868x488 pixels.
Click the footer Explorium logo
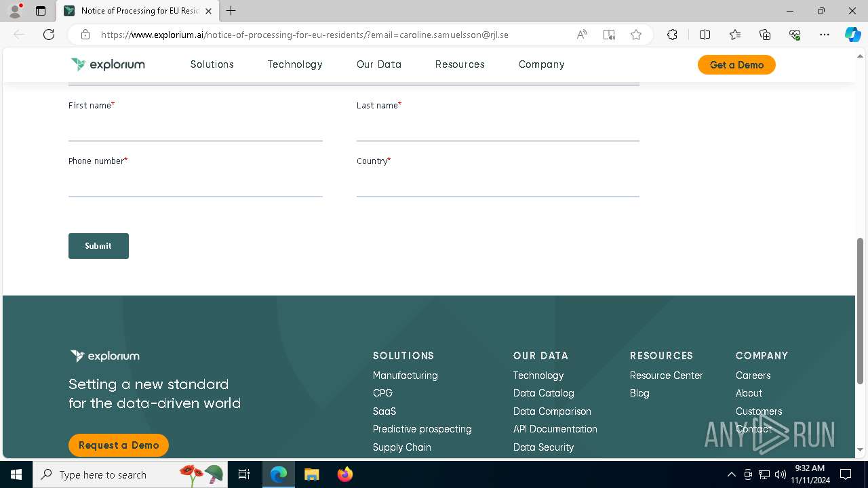105,356
